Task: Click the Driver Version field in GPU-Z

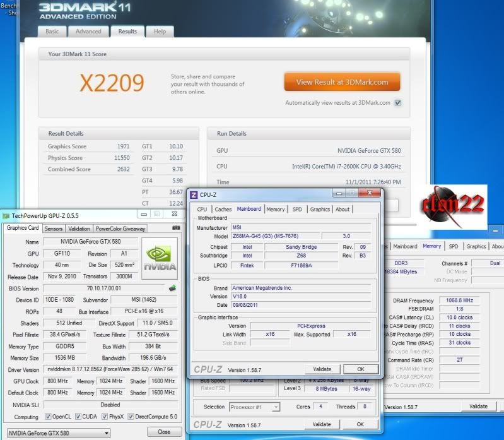Action: (x=110, y=369)
